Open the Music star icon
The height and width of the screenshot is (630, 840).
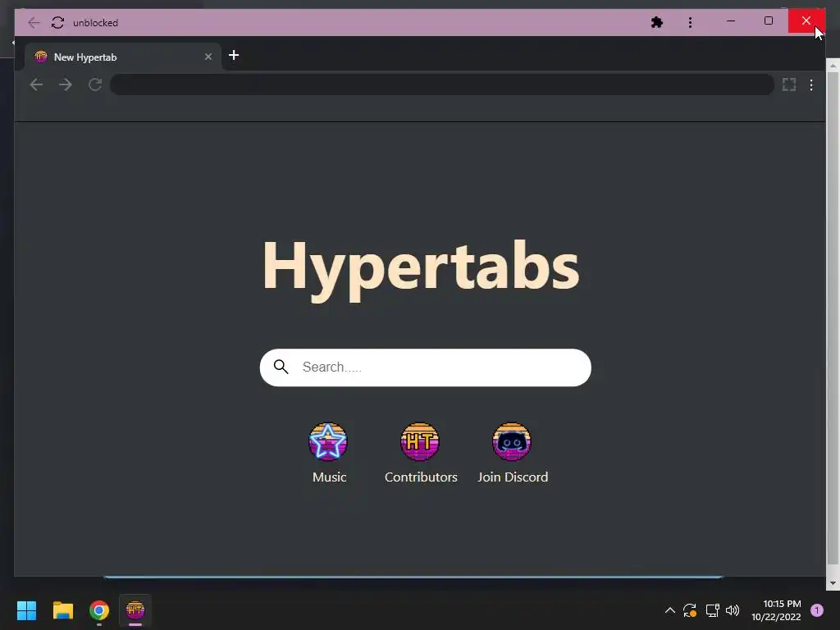[x=328, y=441]
